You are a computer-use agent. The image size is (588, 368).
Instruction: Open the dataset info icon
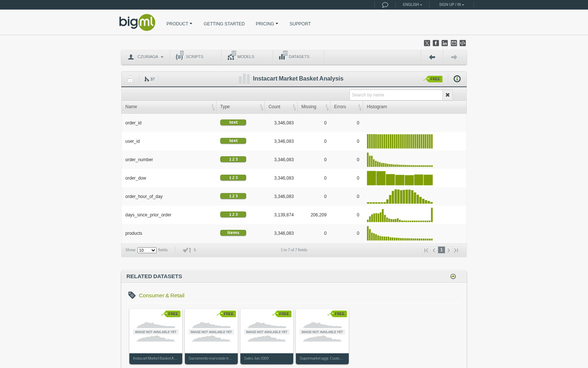pyautogui.click(x=457, y=79)
